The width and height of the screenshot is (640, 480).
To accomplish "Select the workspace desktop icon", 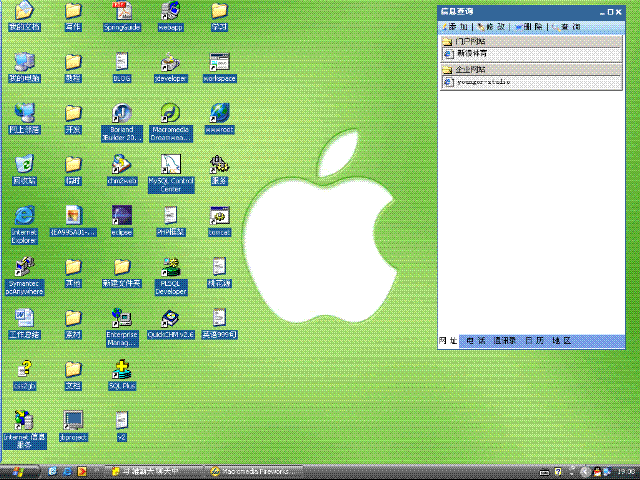I will 220,67.
